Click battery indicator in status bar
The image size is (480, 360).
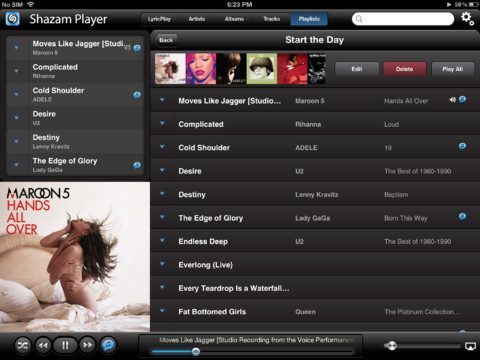click(x=472, y=4)
